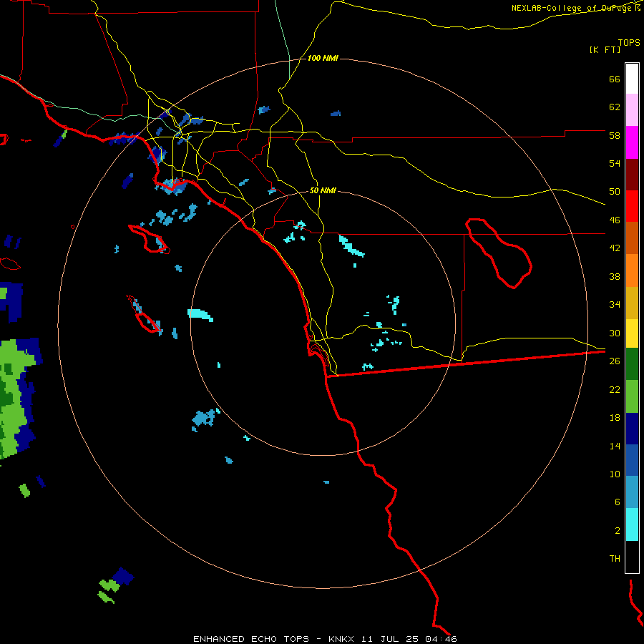Click the 34 value on the legend

[x=615, y=305]
